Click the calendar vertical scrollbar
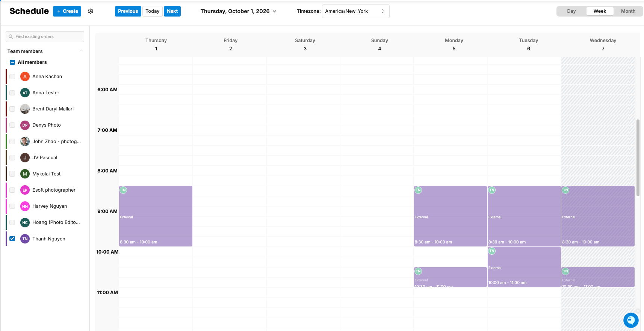The width and height of the screenshot is (644, 331). 638,158
